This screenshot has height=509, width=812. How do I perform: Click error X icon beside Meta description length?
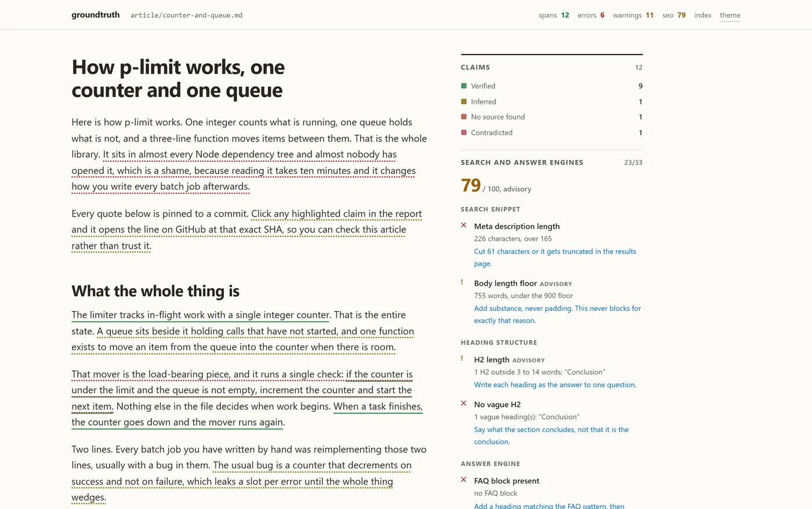click(463, 226)
